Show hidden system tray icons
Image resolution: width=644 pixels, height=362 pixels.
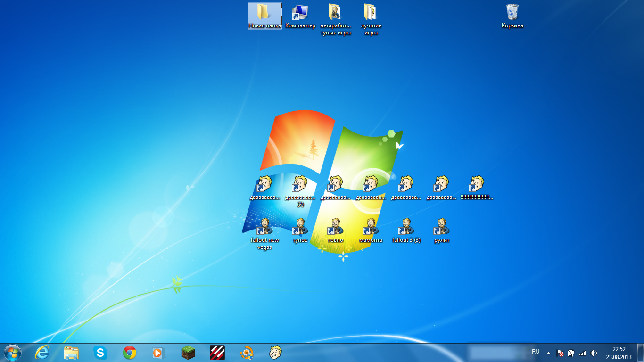pyautogui.click(x=548, y=353)
